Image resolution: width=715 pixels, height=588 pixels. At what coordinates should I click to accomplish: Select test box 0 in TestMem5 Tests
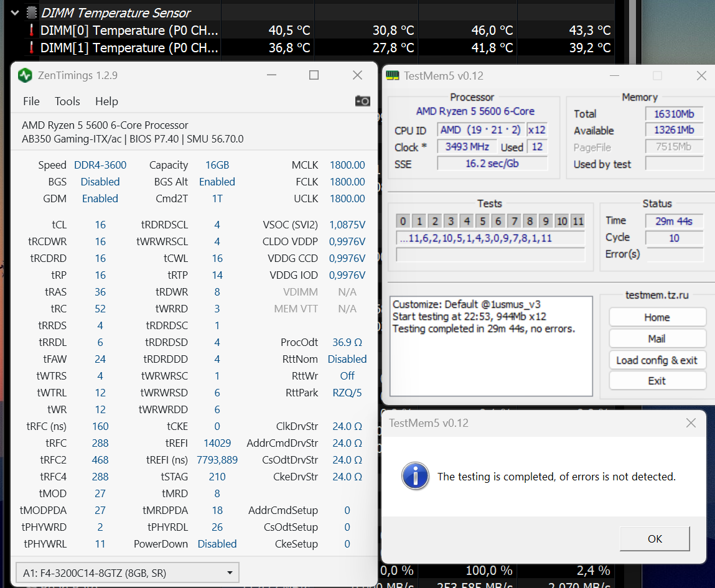403,221
